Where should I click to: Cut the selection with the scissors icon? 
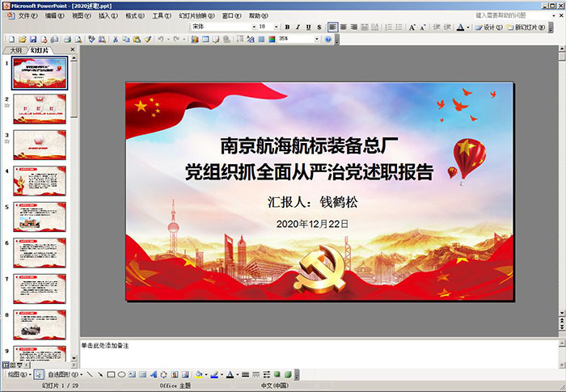tap(116, 40)
